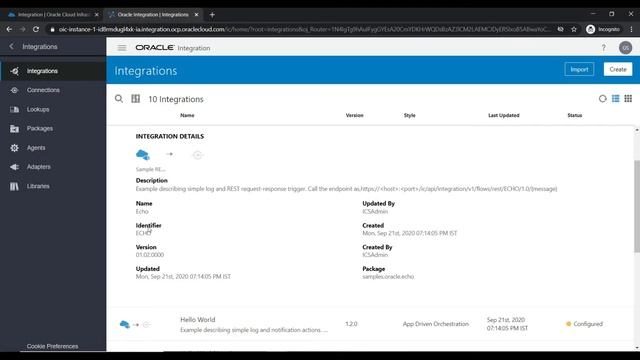Switch to the Oracle Cloud Infrastructure tab
The height and width of the screenshot is (360, 640).
(x=53, y=15)
